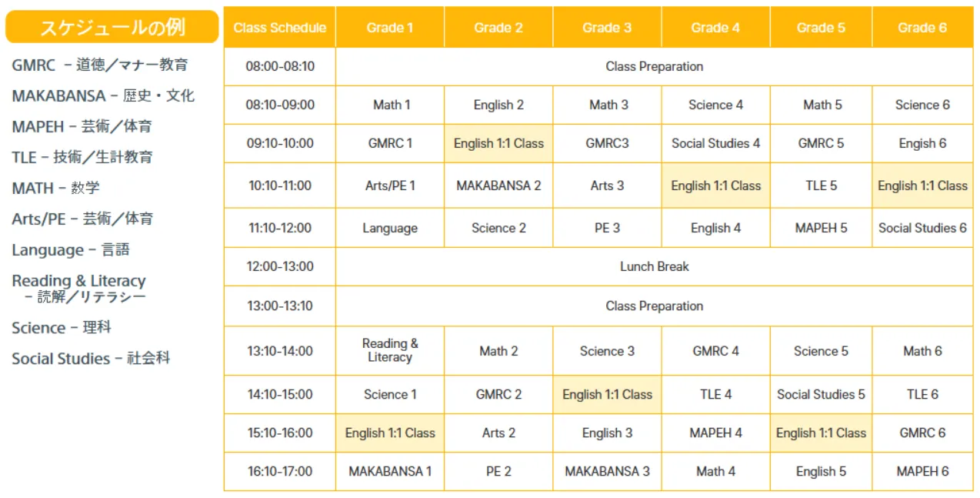Select the Social Studies 6 cell
The height and width of the screenshot is (498, 980).
922,228
